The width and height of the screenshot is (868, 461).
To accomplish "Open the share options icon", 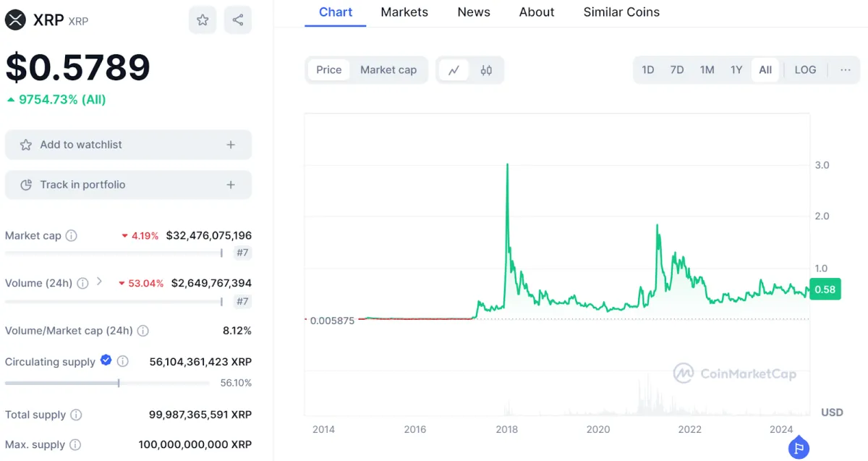I will point(238,20).
